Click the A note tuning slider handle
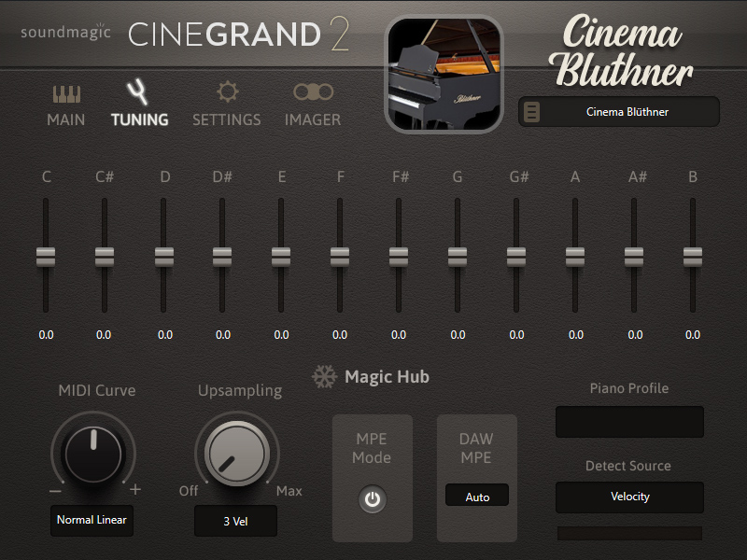The width and height of the screenshot is (747, 560). tap(575, 257)
